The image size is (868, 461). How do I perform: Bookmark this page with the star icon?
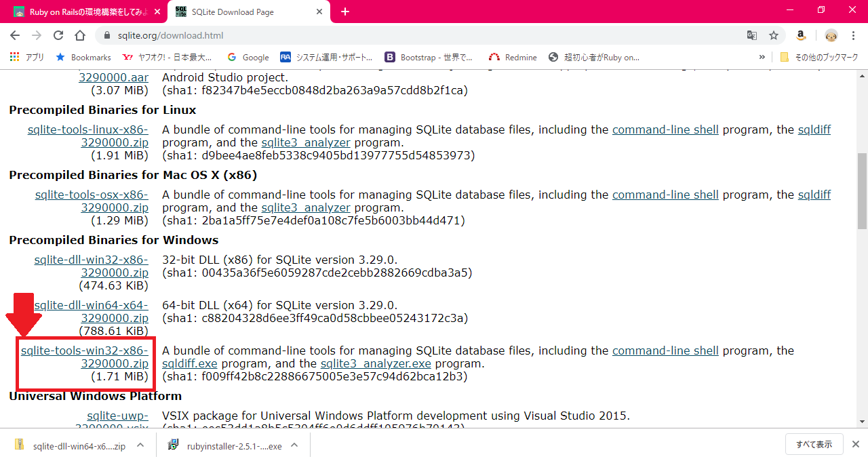coord(774,35)
